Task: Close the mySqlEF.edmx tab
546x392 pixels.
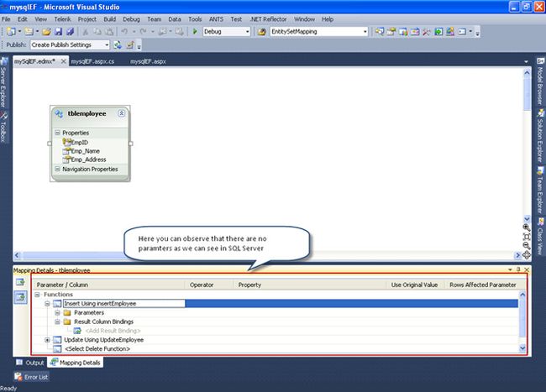Action: 63,61
